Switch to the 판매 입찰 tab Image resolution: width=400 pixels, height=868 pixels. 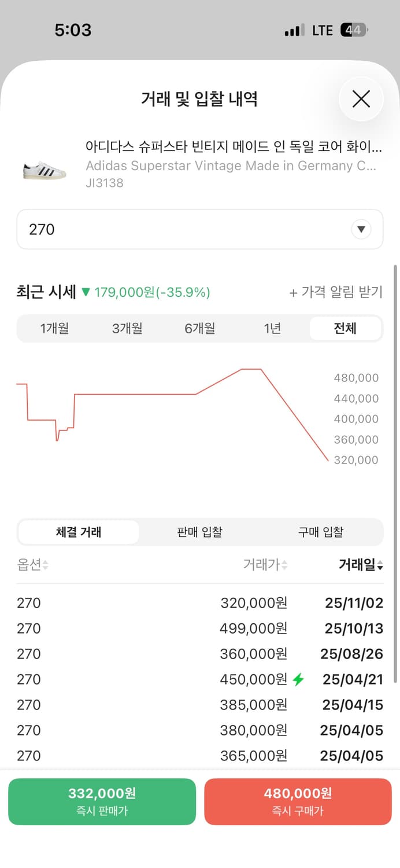click(x=199, y=532)
